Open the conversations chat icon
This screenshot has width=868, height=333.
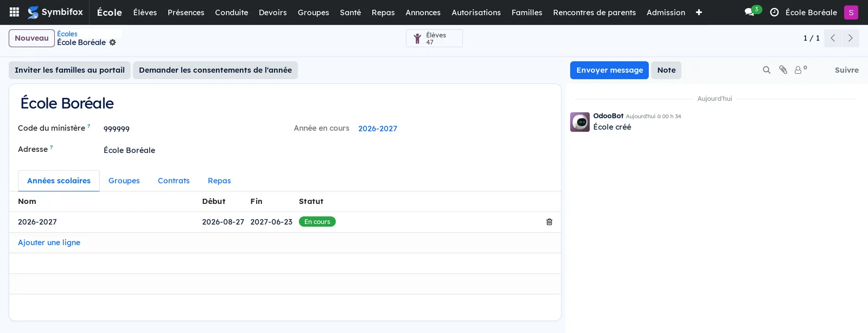pyautogui.click(x=750, y=12)
